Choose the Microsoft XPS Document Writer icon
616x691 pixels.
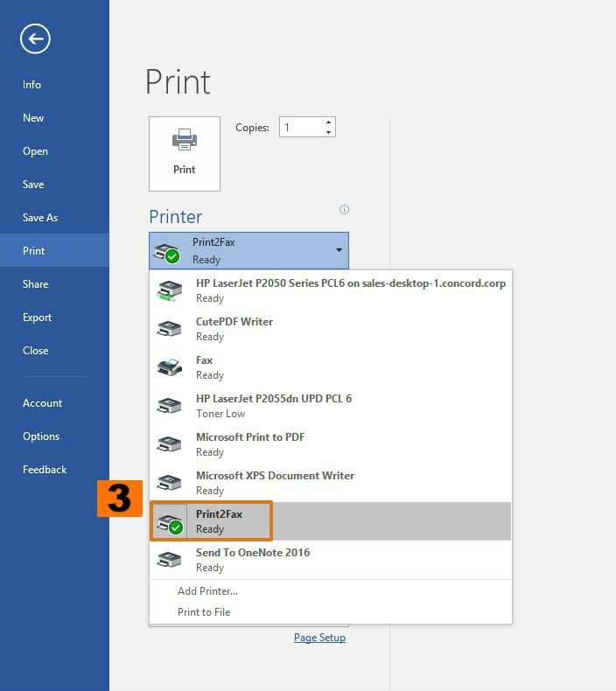click(x=169, y=483)
